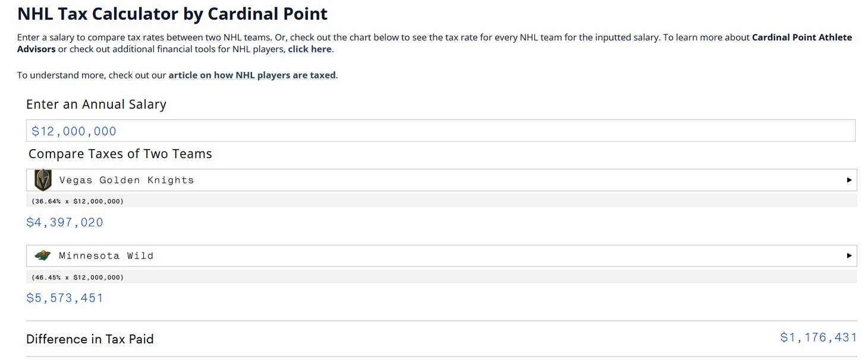Viewport: 868px width, 360px height.
Task: Click the "To understand more" sentence text
Action: (92, 75)
